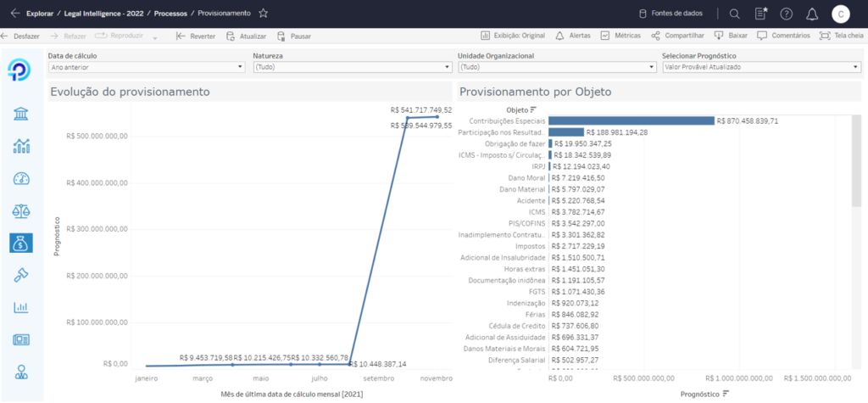
Task: Open Unidade Organizacional filter dropdown
Action: (558, 67)
